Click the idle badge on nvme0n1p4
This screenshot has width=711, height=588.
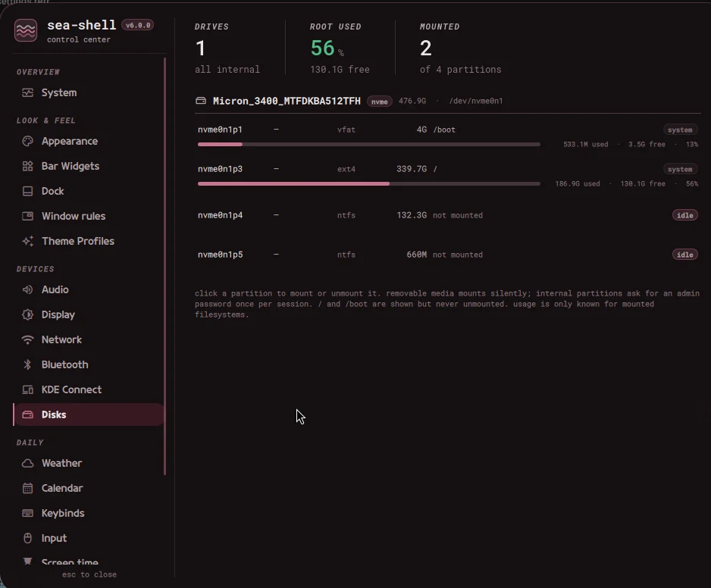coord(684,215)
